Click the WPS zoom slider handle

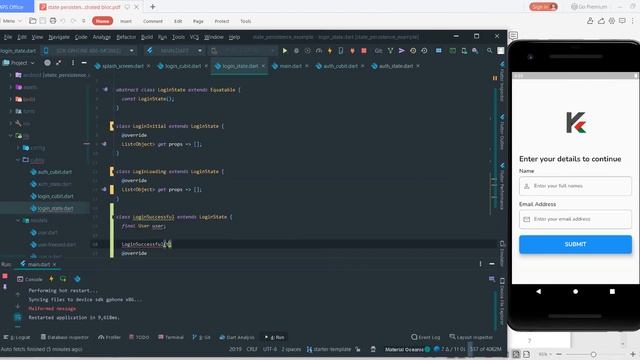593,354
